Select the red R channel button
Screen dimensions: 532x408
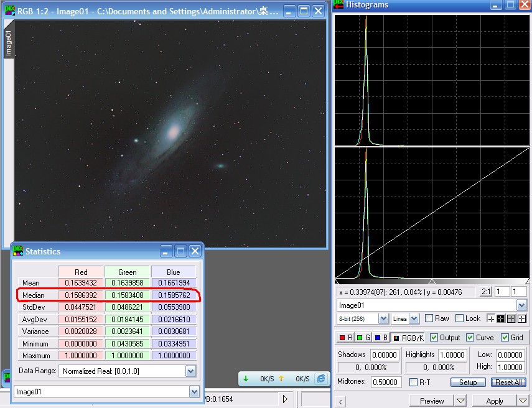pos(346,338)
